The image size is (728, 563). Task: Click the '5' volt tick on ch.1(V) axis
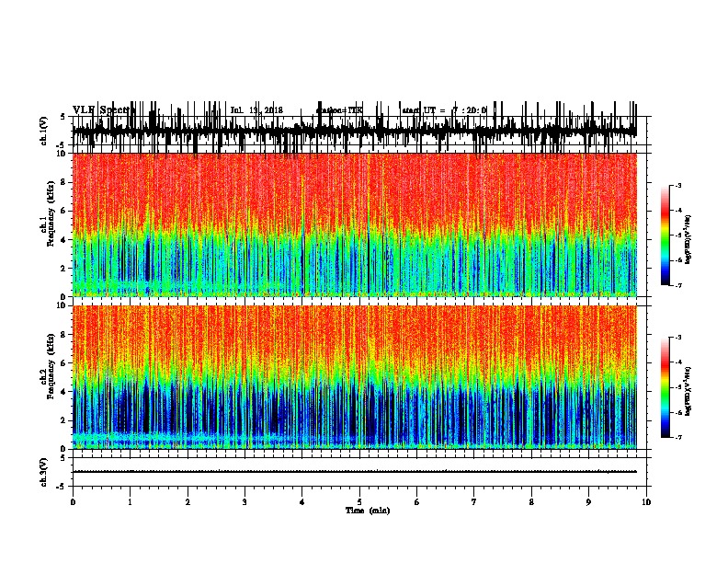tap(63, 117)
